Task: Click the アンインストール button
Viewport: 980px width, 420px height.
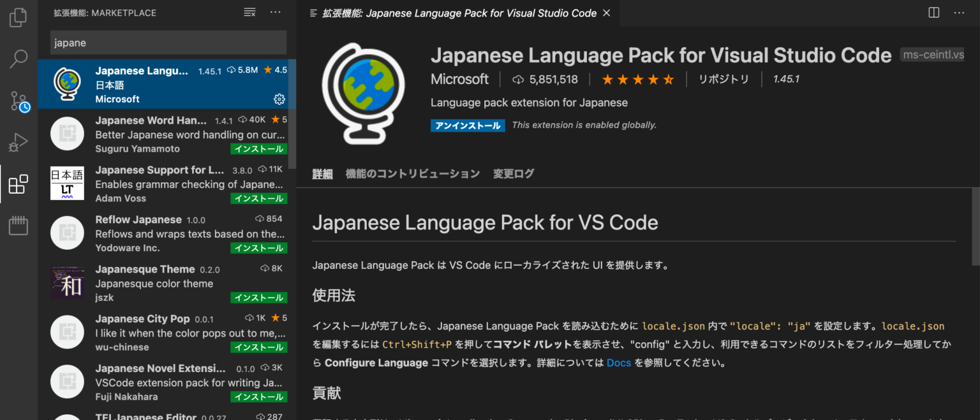Action: point(468,126)
